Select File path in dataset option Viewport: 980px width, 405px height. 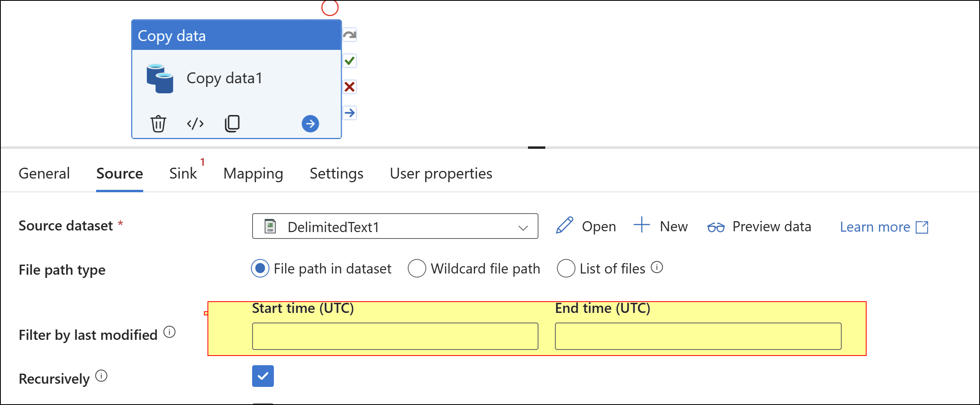[260, 268]
